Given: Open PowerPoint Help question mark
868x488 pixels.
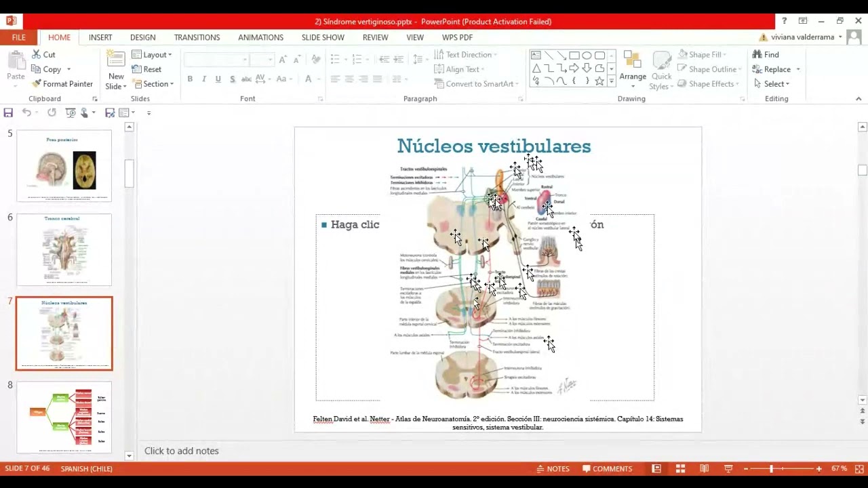Looking at the screenshot, I should [784, 21].
